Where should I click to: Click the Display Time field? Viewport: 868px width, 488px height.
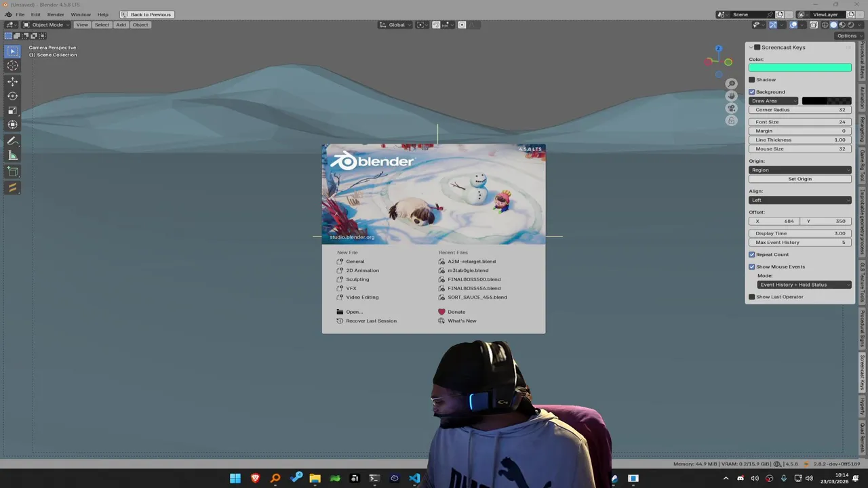coord(800,233)
